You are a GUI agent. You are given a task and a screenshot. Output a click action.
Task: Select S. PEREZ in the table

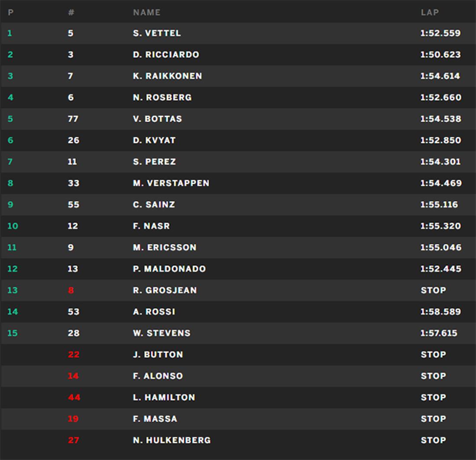(154, 162)
